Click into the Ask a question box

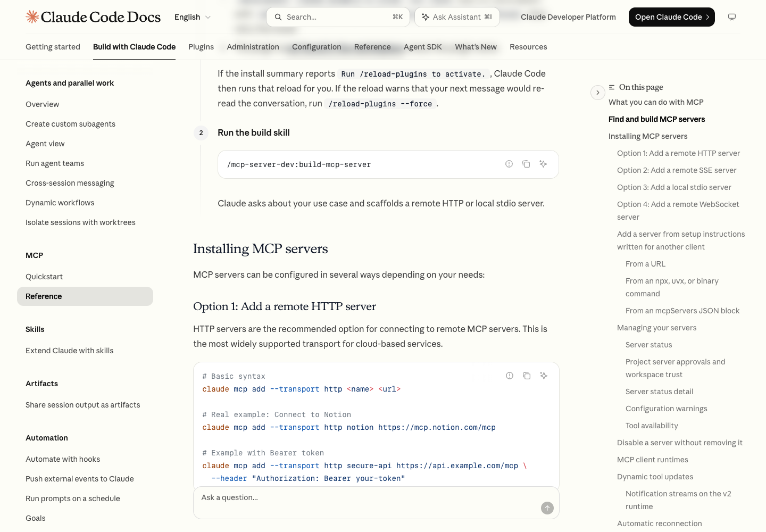tap(376, 503)
